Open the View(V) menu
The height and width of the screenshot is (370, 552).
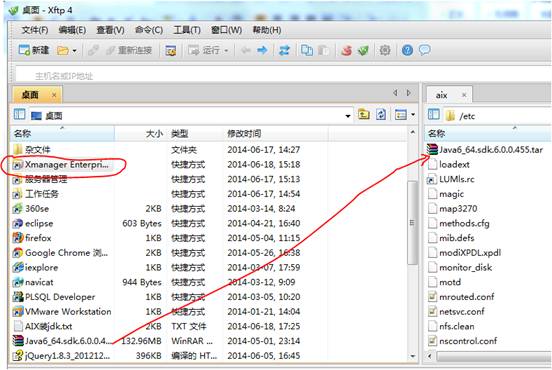pyautogui.click(x=111, y=30)
